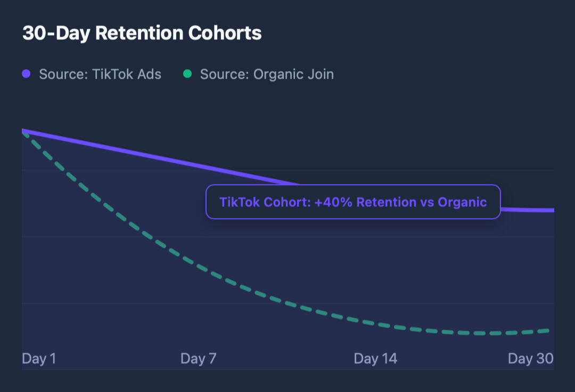This screenshot has width=575, height=392.
Task: Toggle the 'Source: Organic Join' legend label
Action: [267, 74]
